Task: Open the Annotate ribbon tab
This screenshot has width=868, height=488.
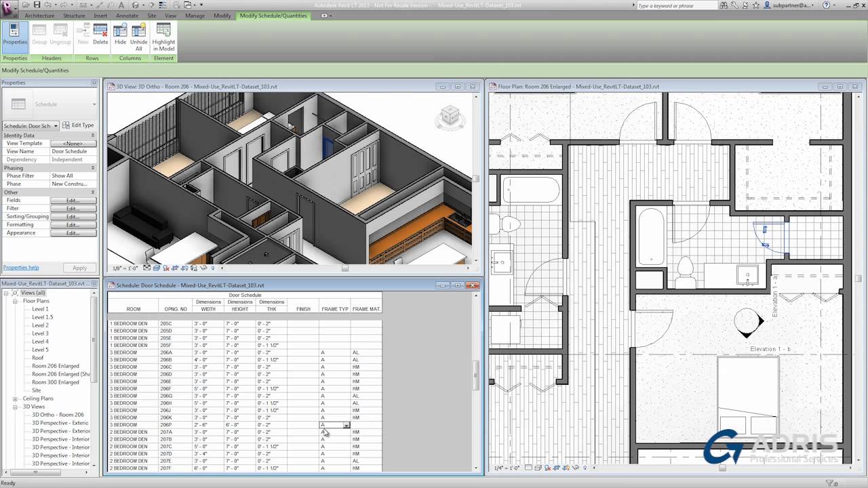Action: (x=127, y=16)
